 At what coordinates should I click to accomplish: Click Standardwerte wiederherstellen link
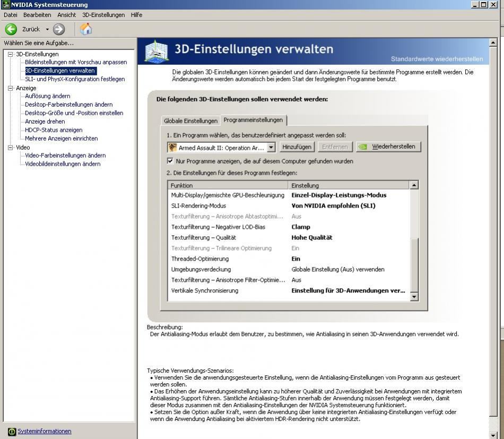tap(437, 59)
